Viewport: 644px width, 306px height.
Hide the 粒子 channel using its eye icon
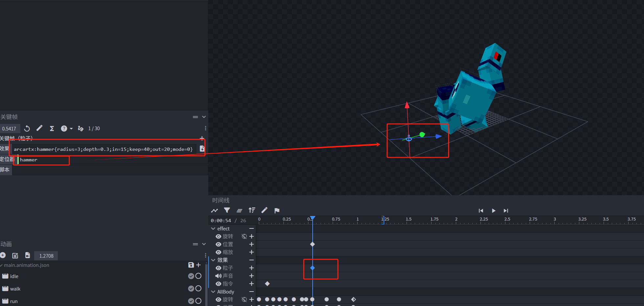[218, 268]
